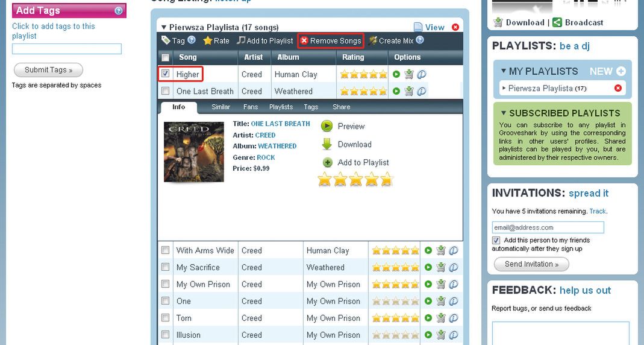Click the help icon beside Create Mix
This screenshot has width=644, height=345.
point(420,40)
